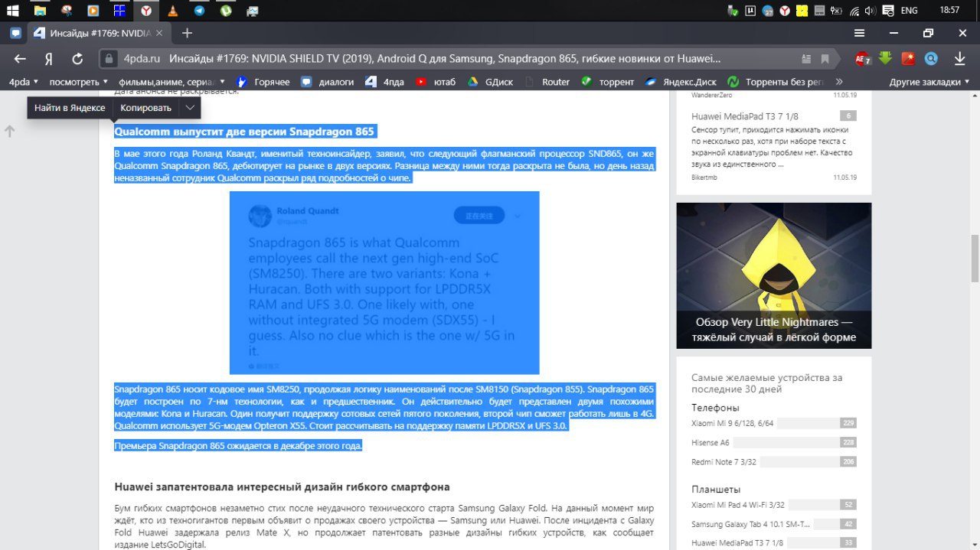Open a new browser tab
Screen dimensions: 980x550
pyautogui.click(x=187, y=33)
